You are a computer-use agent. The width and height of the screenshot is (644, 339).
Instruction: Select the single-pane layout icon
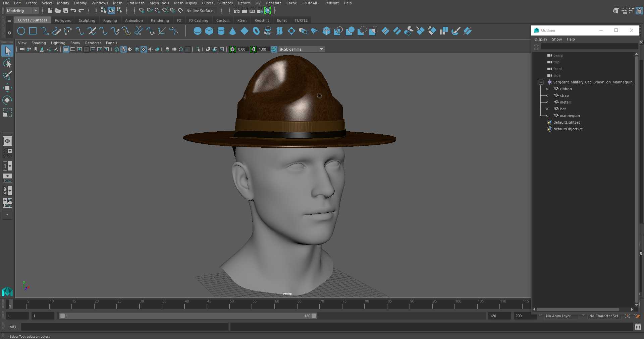[x=7, y=141]
